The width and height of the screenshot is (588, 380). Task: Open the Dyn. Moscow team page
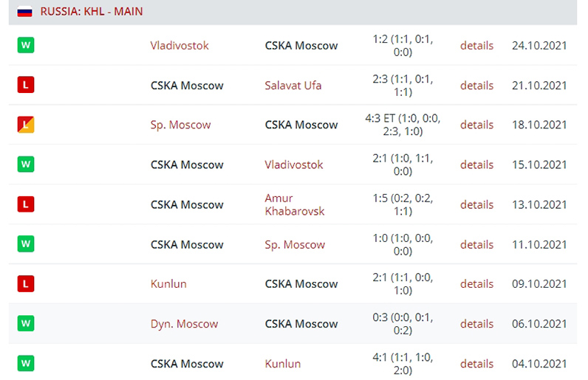pyautogui.click(x=184, y=324)
